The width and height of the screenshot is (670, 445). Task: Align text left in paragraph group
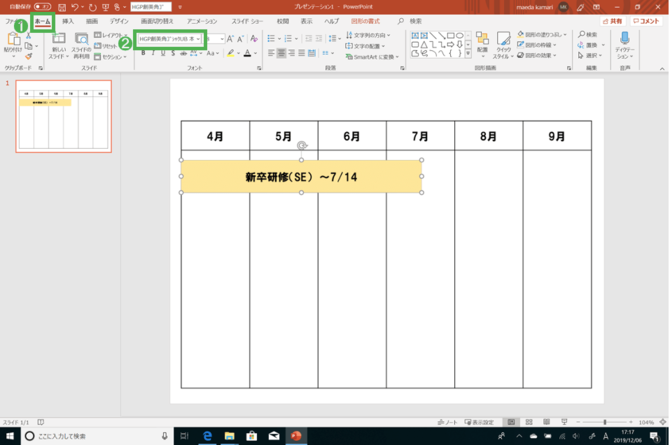271,53
